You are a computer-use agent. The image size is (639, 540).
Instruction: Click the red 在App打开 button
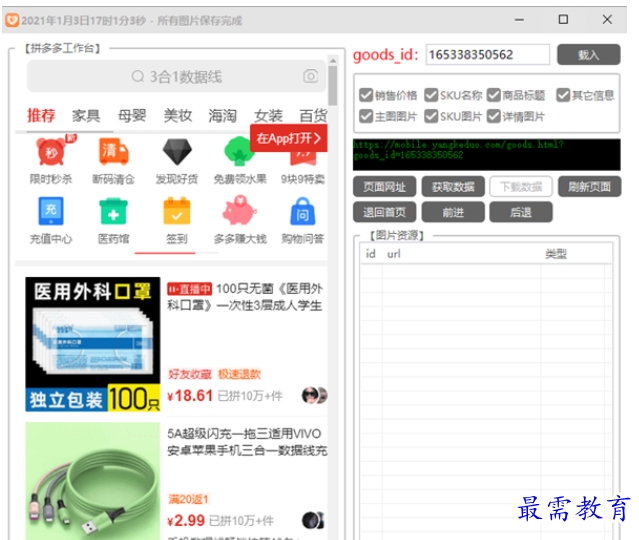click(289, 138)
